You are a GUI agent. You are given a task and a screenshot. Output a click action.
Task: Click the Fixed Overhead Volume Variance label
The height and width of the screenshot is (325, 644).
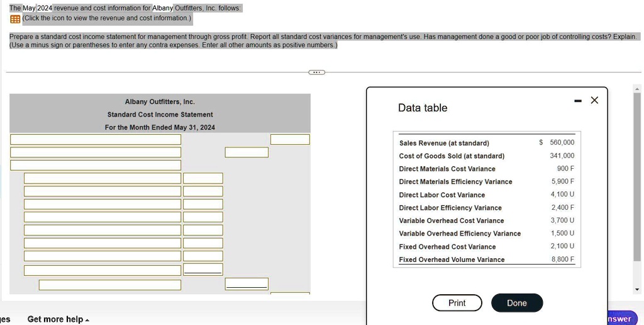pos(452,259)
